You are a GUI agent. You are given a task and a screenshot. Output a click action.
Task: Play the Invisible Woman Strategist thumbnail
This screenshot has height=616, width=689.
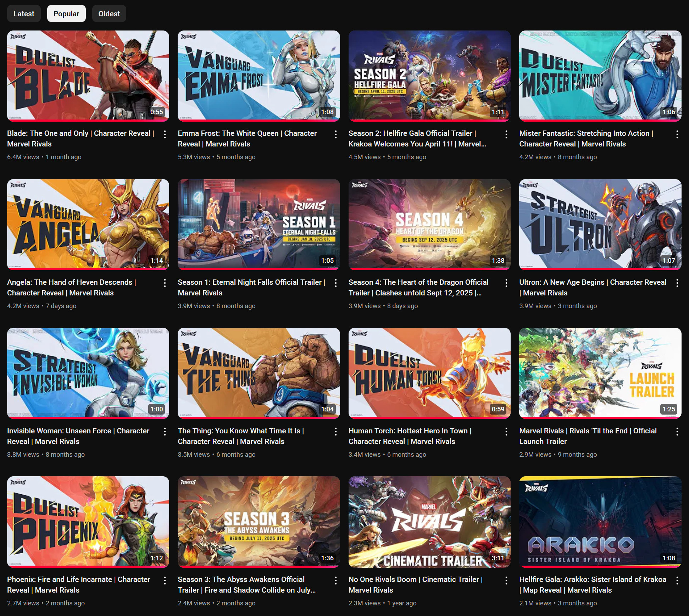pos(88,372)
